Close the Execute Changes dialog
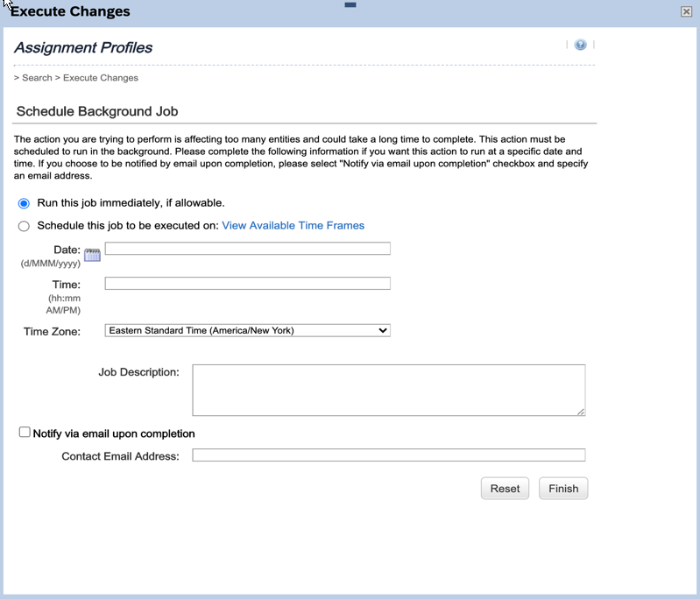Screen dimensions: 700x599 pos(686,11)
